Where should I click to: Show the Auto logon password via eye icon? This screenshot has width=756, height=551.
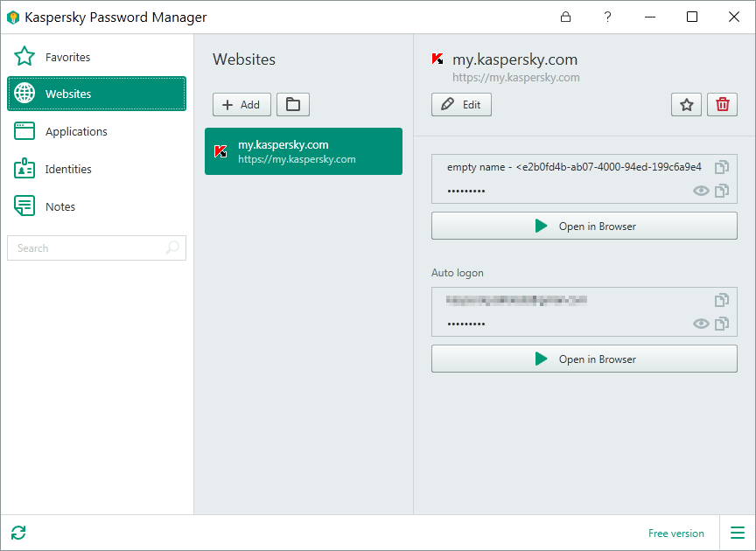701,323
